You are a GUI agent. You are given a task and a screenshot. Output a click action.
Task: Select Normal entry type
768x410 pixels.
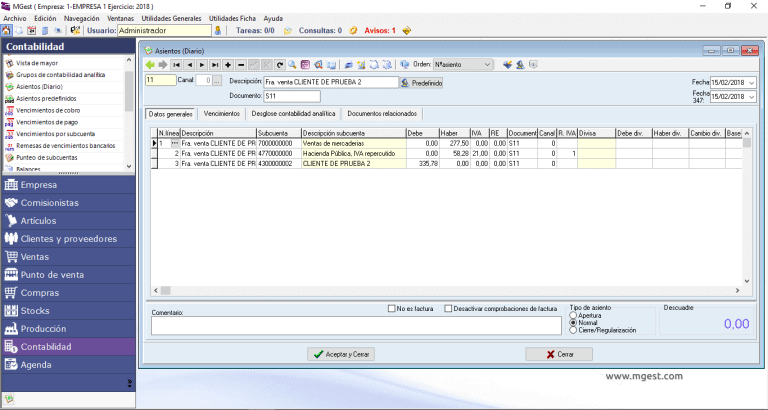click(573, 323)
